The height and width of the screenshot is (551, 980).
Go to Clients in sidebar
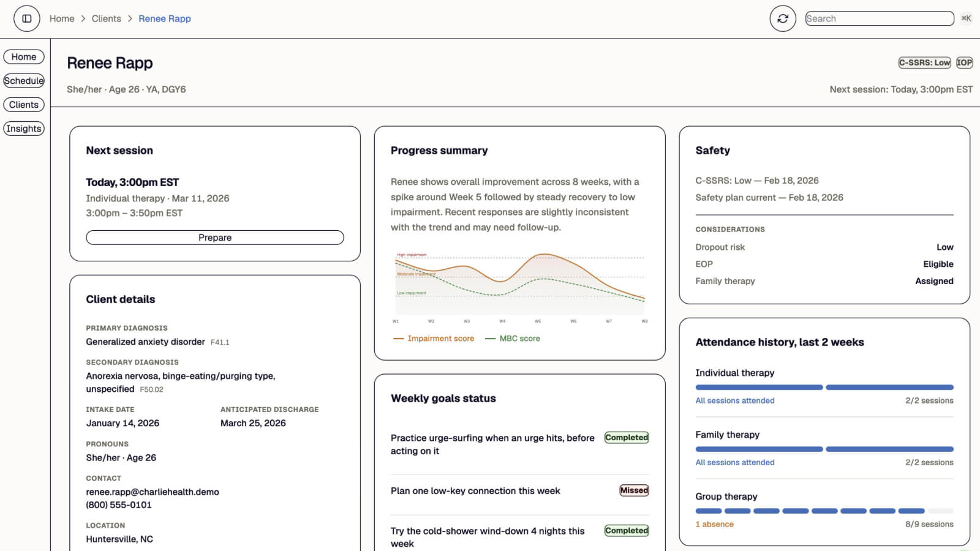[24, 105]
